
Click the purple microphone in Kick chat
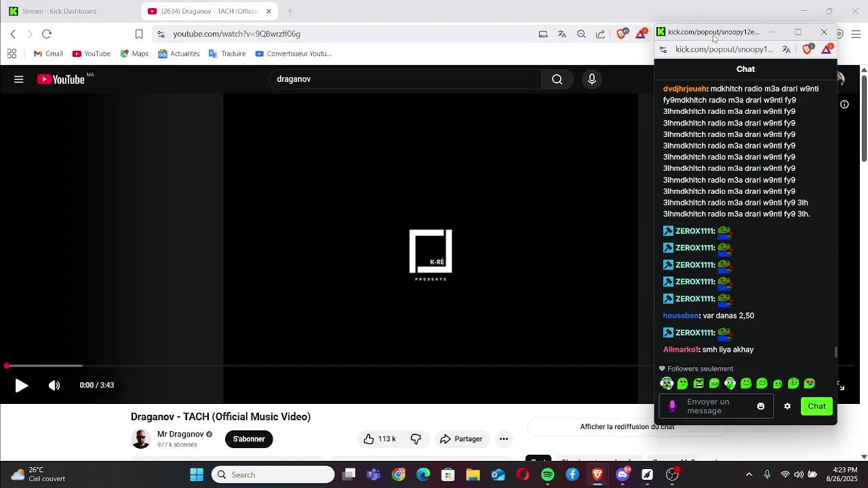[672, 406]
